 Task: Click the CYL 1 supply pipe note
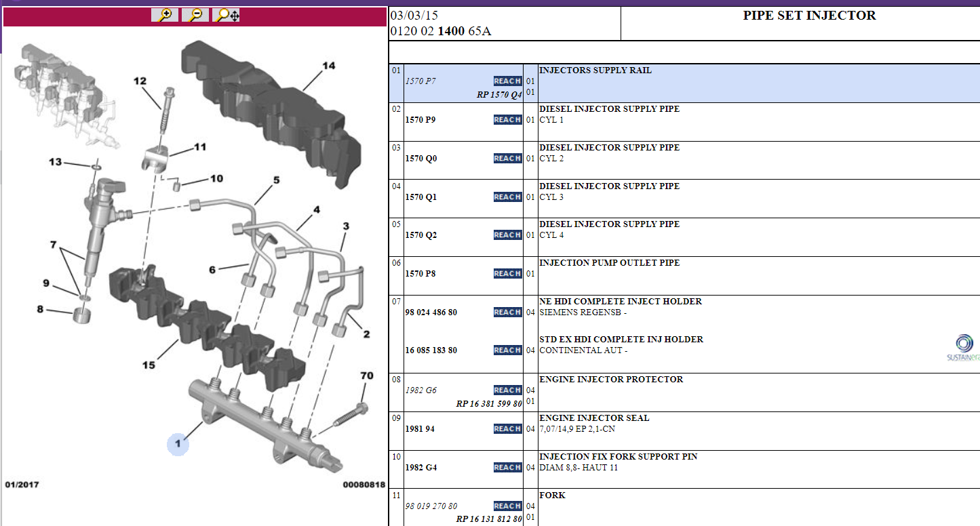[551, 121]
